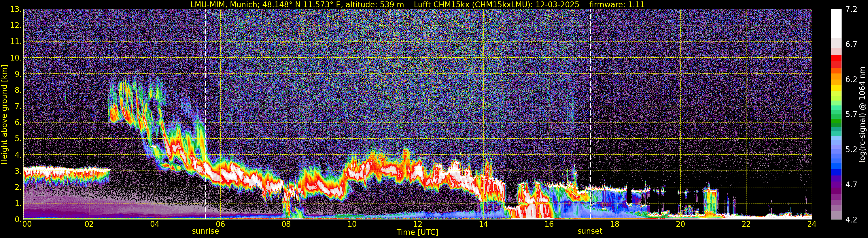Click the yellow band of the colorbar

[836, 88]
